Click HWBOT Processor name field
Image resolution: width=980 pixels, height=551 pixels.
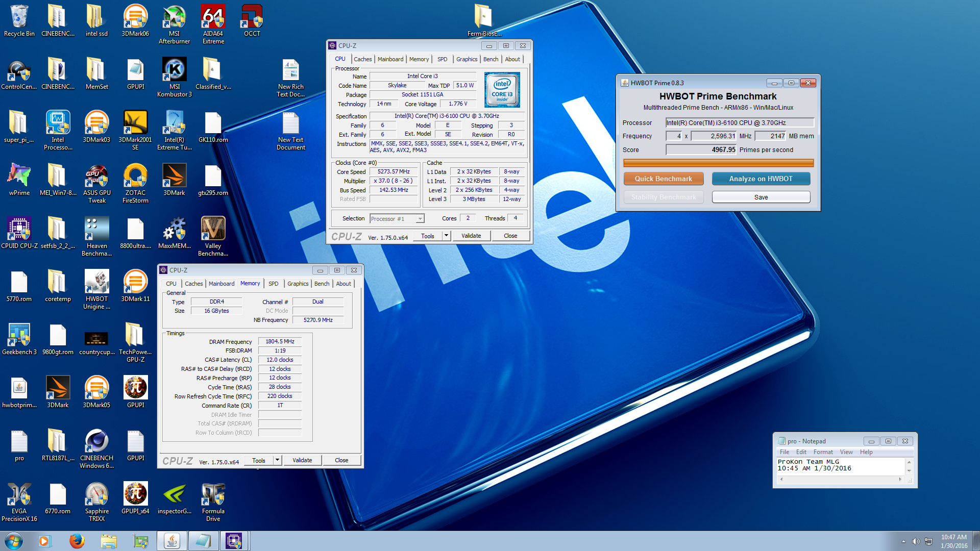740,122
